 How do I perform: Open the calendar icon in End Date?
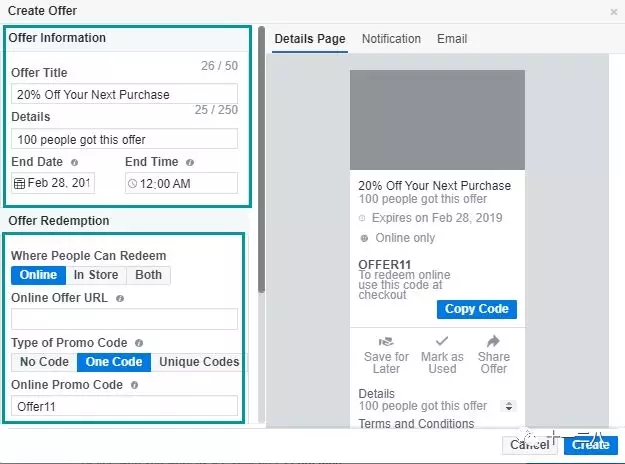pos(19,183)
